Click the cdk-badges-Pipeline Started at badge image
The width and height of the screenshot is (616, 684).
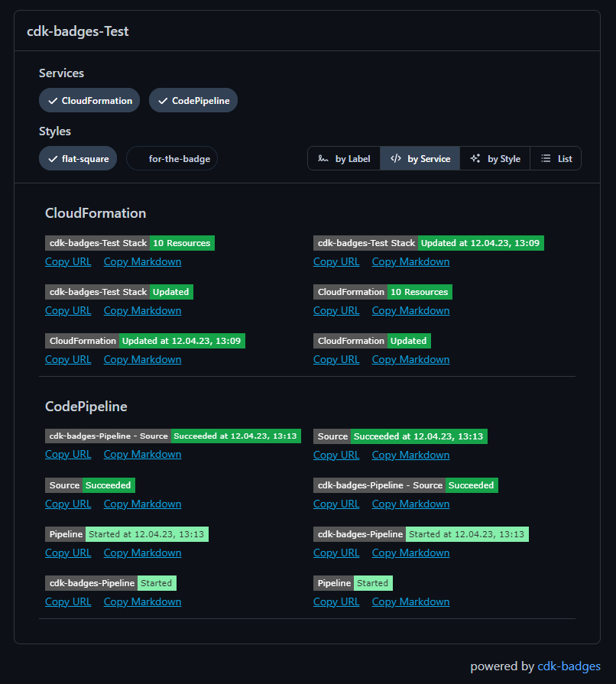coord(421,534)
